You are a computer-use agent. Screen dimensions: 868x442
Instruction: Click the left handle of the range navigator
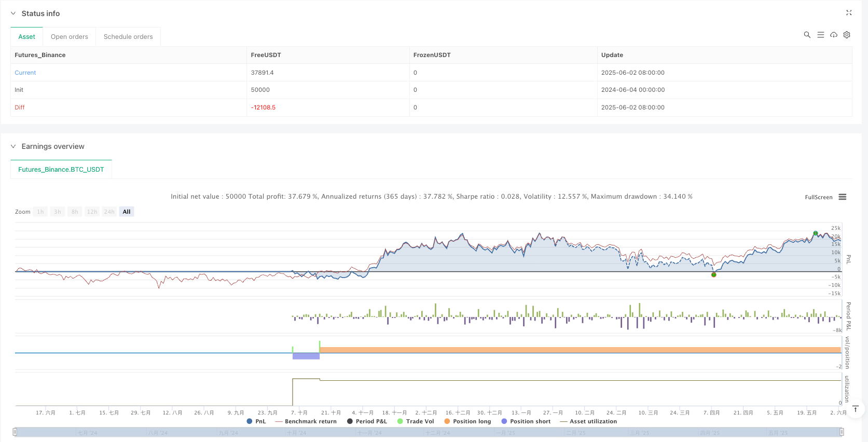click(x=15, y=432)
